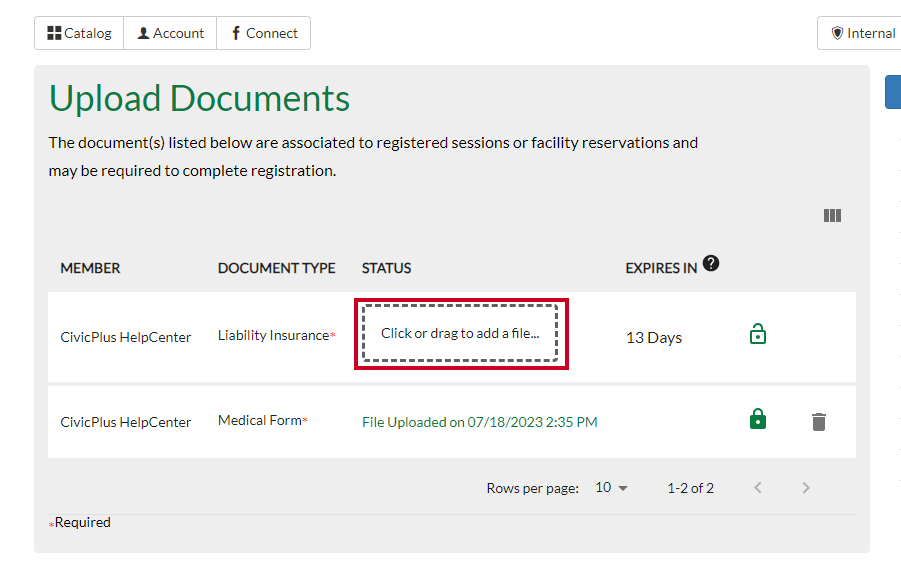Open the Catalog tab
The image size is (901, 564).
click(79, 33)
